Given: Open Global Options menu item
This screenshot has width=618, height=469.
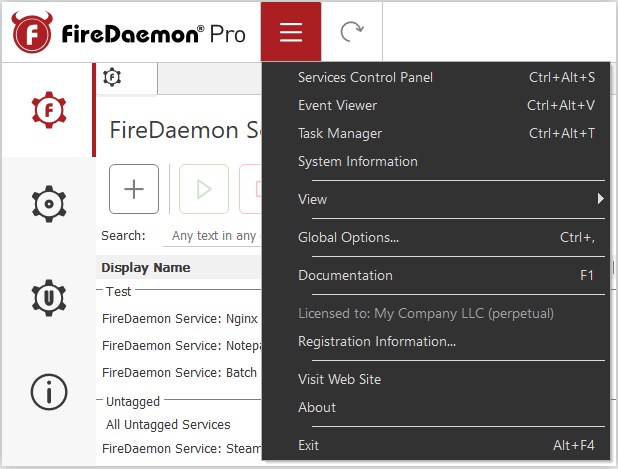Looking at the screenshot, I should click(436, 237).
